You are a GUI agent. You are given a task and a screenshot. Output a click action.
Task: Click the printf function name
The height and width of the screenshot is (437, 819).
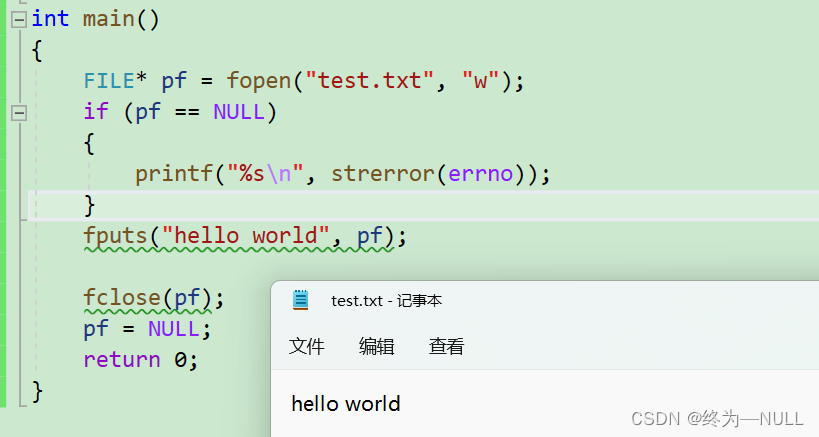point(174,175)
